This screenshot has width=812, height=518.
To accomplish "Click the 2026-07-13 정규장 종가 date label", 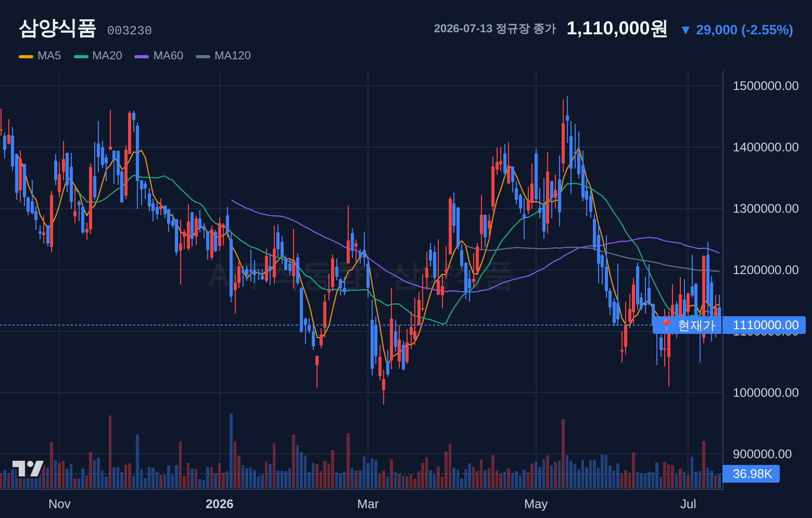I will click(495, 29).
